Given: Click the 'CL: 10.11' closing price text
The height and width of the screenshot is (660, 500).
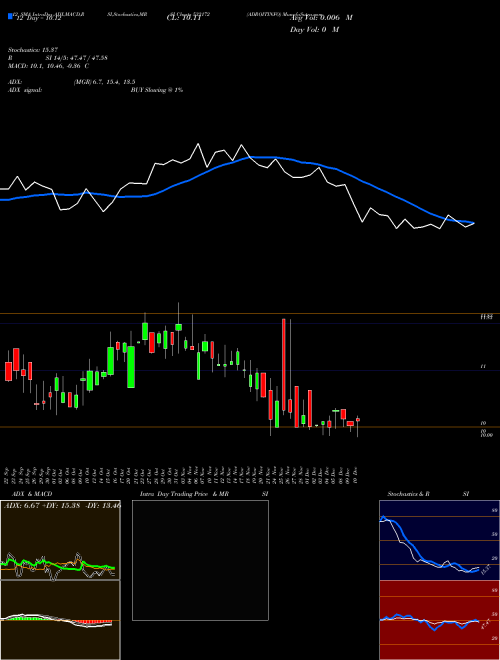Looking at the screenshot, I should [x=184, y=18].
